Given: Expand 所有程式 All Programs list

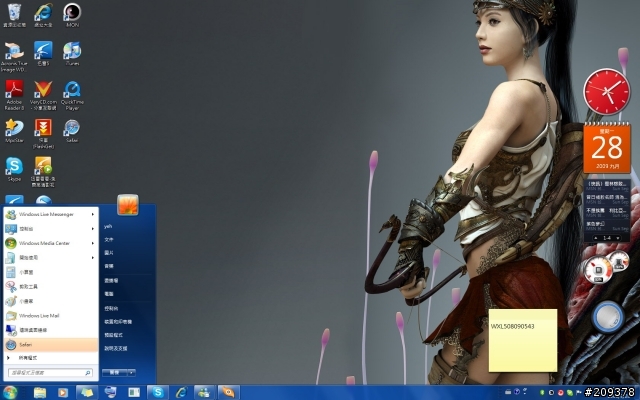Looking at the screenshot, I should (x=51, y=358).
